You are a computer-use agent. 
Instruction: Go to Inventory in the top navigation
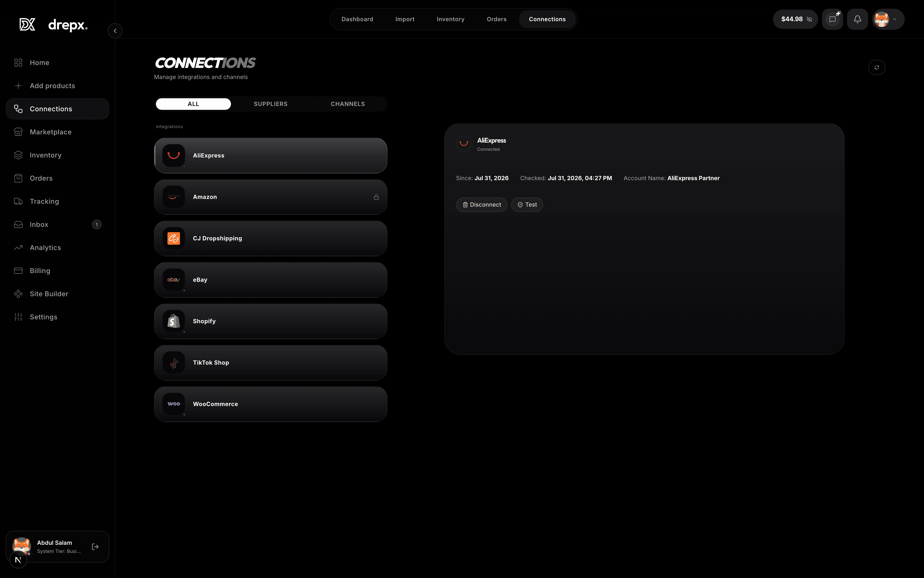click(x=450, y=19)
